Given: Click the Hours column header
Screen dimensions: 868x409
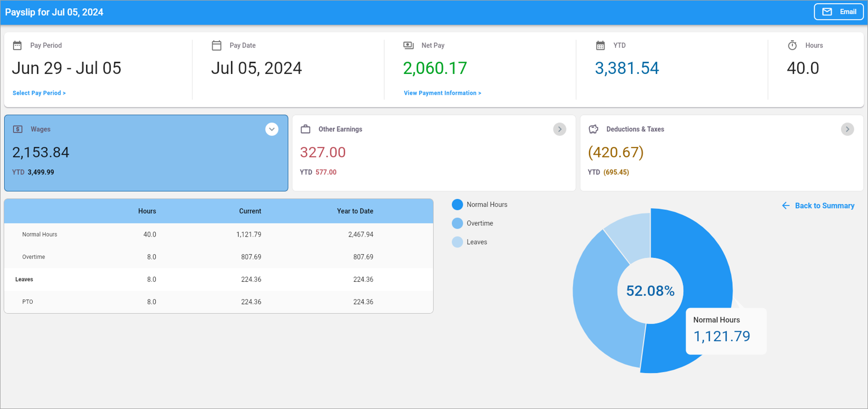Looking at the screenshot, I should [147, 211].
